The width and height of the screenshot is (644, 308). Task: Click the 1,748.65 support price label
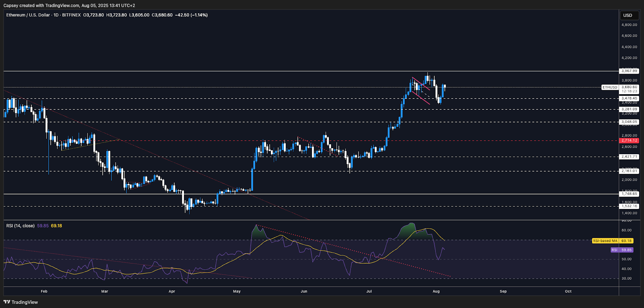pos(629,194)
